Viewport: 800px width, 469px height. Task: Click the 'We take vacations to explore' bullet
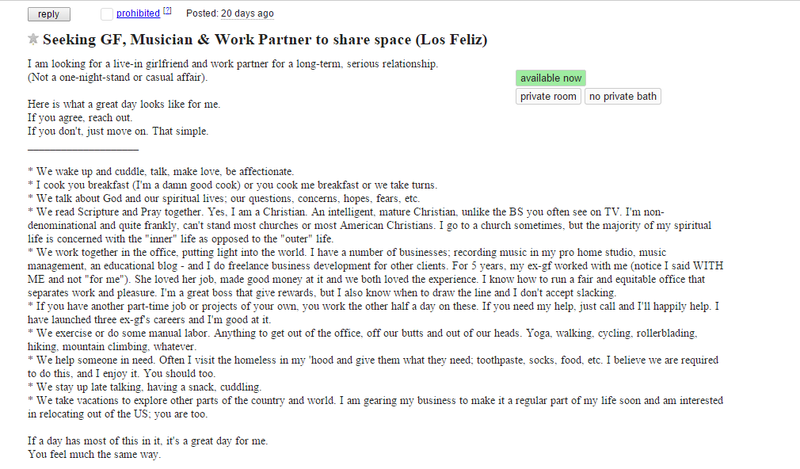[x=375, y=407]
